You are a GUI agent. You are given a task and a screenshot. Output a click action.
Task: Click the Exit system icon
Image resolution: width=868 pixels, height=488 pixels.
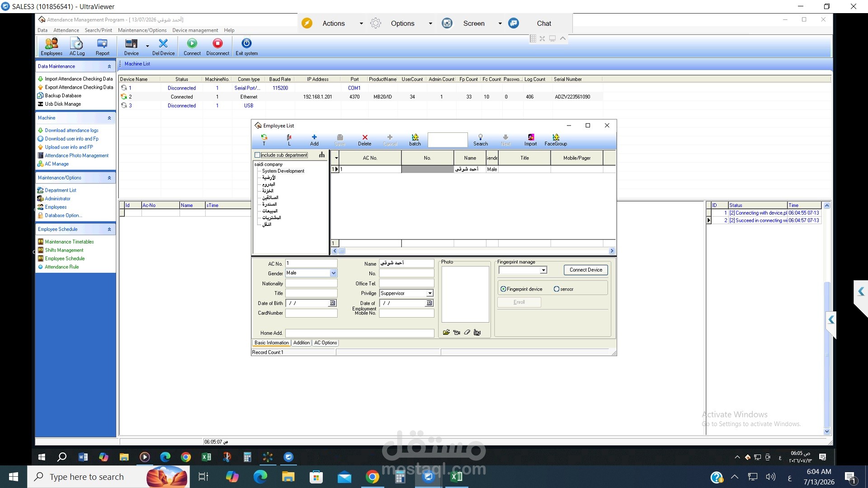tap(246, 47)
